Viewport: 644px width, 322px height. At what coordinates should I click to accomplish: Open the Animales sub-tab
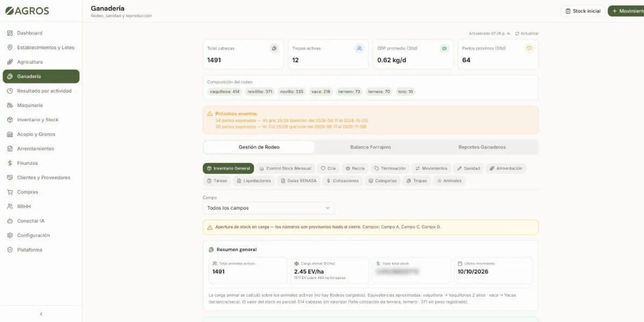pyautogui.click(x=449, y=181)
